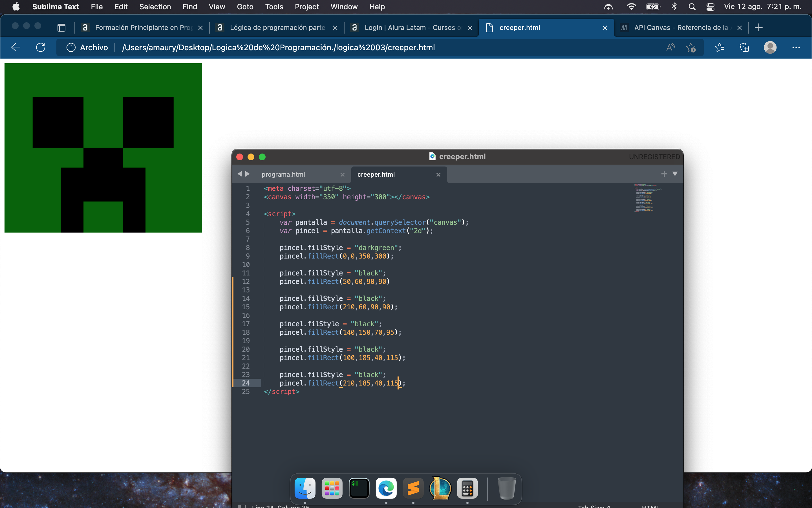Click the "darkgreen" fillStyle code line
This screenshot has width=812, height=508.
340,248
